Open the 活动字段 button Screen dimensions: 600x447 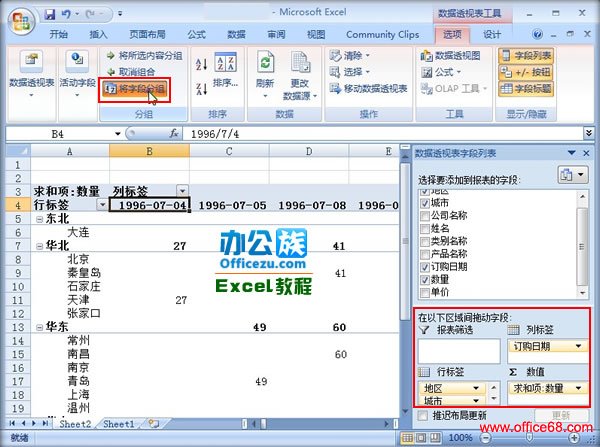77,73
